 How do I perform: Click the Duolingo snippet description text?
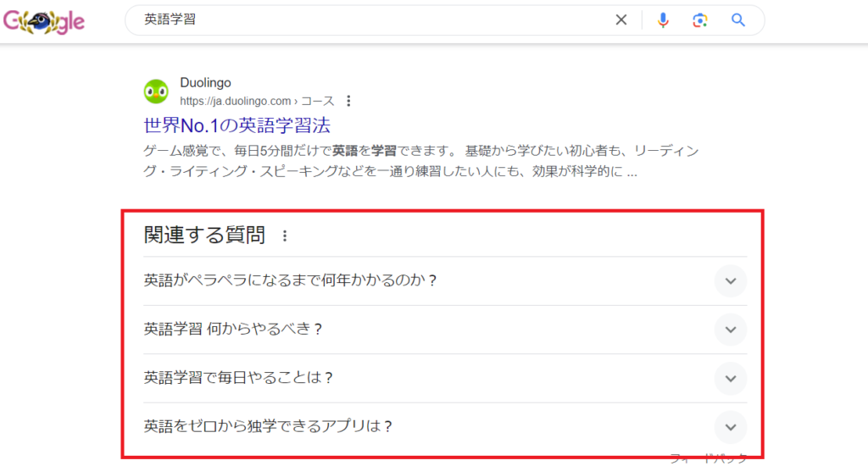[x=420, y=161]
